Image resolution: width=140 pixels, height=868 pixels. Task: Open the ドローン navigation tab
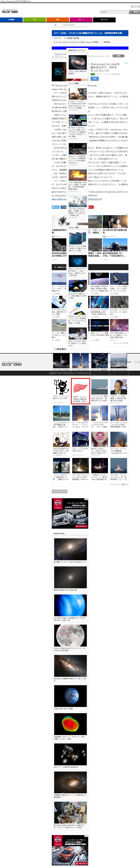81,20
